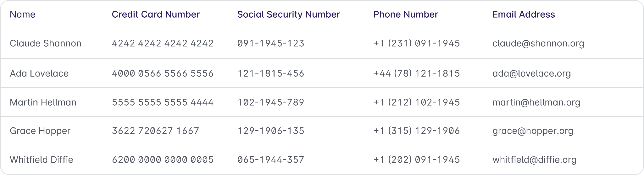Click the whitfield@diffie.org email

(535, 160)
